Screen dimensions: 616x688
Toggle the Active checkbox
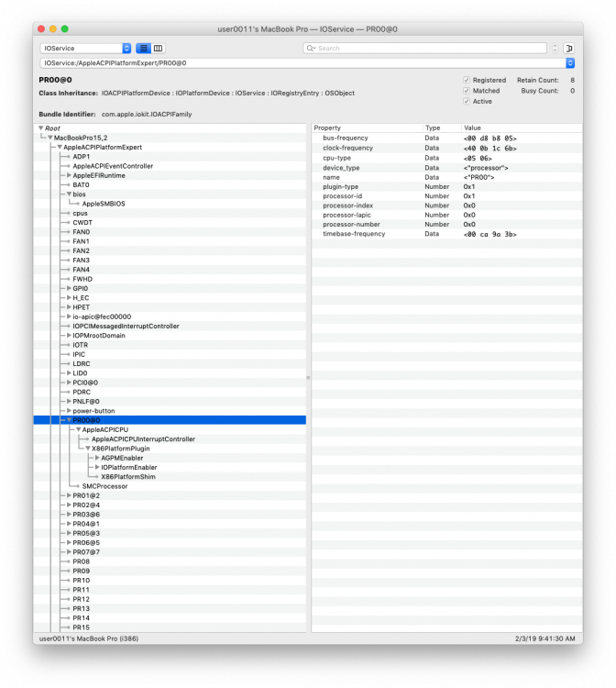click(x=467, y=101)
